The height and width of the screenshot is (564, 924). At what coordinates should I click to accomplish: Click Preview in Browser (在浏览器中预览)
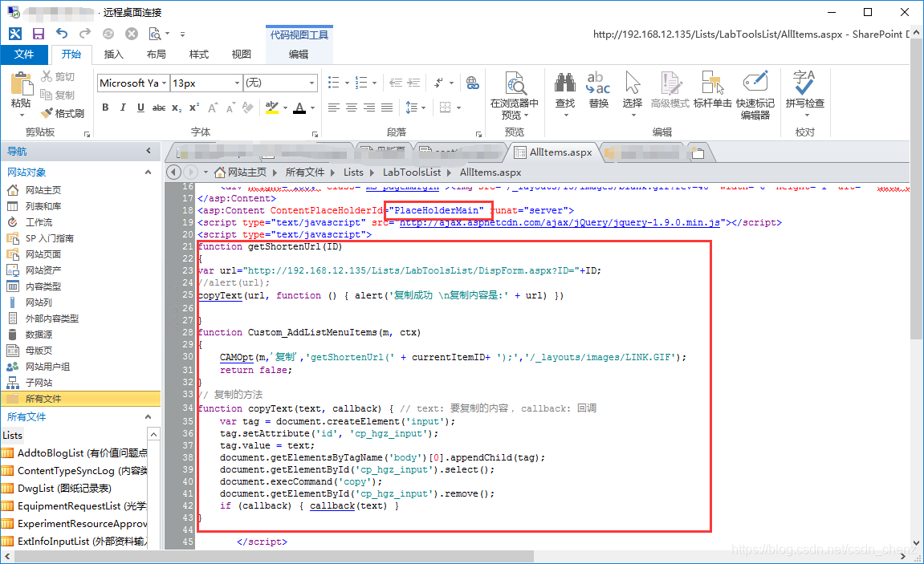point(515,96)
